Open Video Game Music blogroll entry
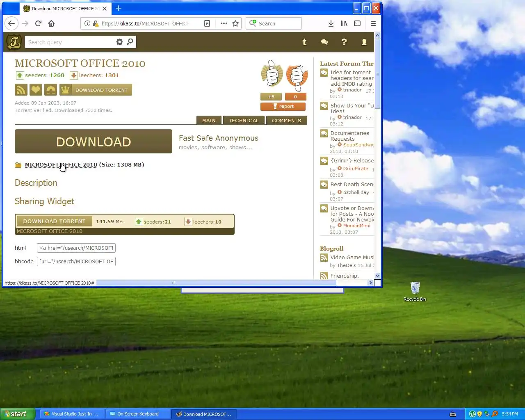This screenshot has width=525, height=420. [352, 257]
